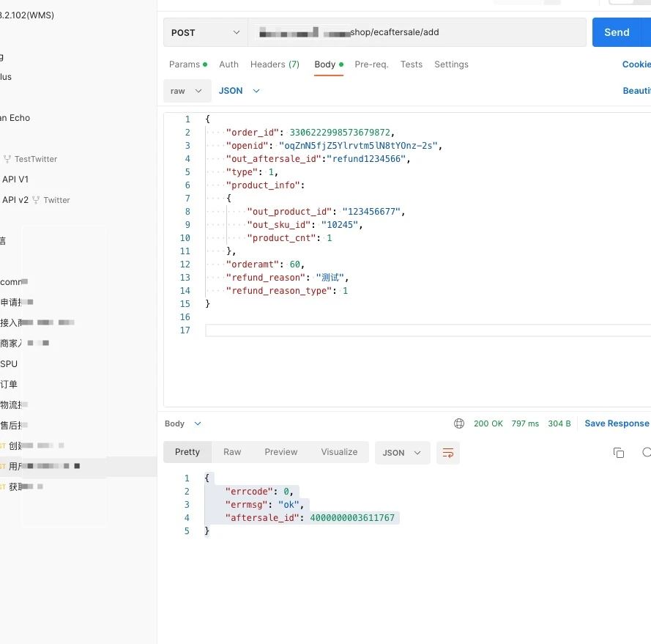The width and height of the screenshot is (651, 644).
Task: Open the Visualize response view
Action: tap(339, 452)
